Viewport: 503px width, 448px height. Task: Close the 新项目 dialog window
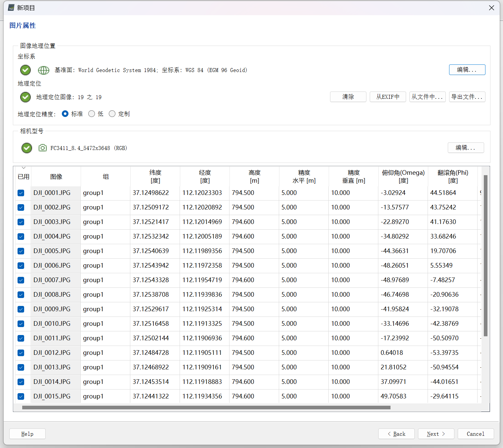pyautogui.click(x=491, y=8)
